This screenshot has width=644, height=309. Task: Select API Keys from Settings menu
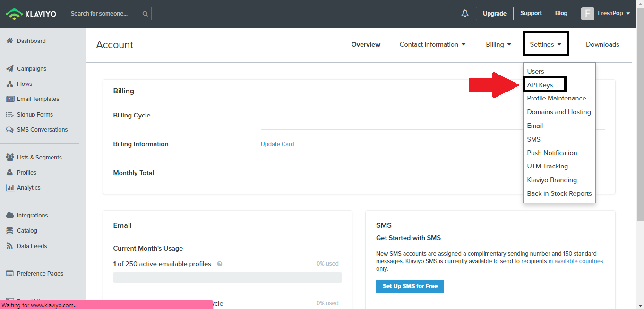pos(540,85)
